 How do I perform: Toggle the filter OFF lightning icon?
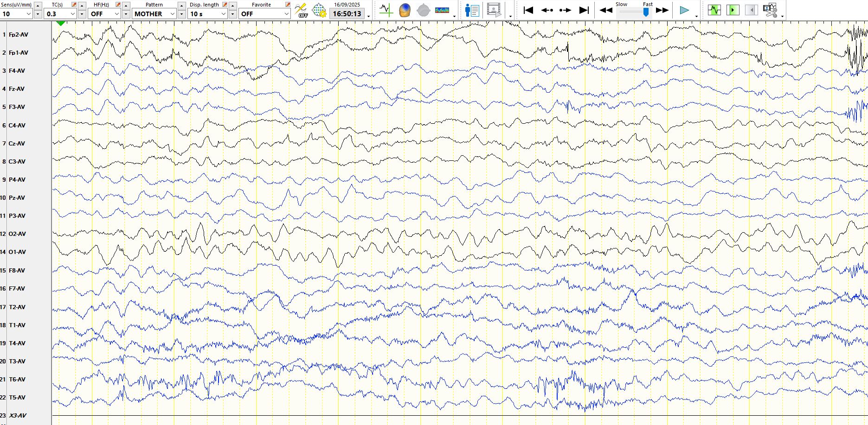pyautogui.click(x=301, y=10)
